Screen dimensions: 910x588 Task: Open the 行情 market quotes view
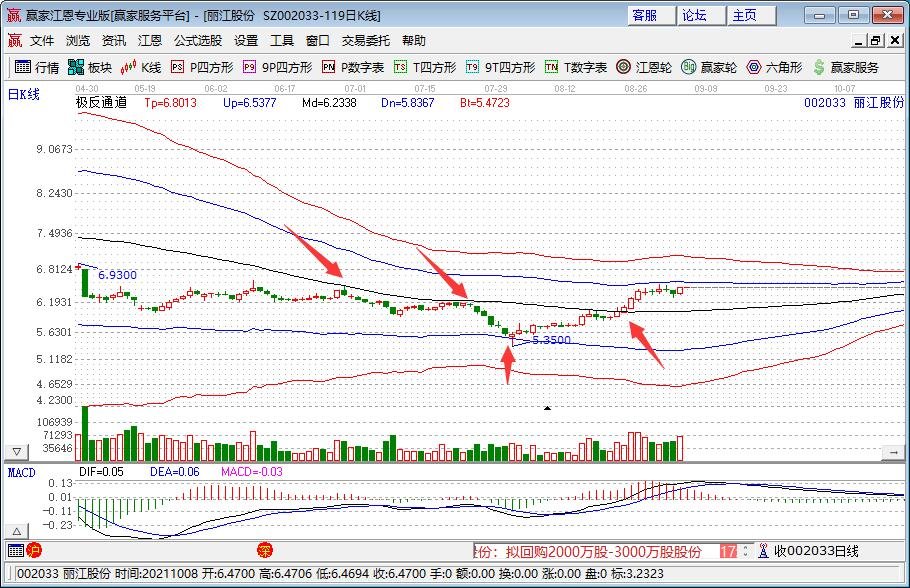click(36, 68)
